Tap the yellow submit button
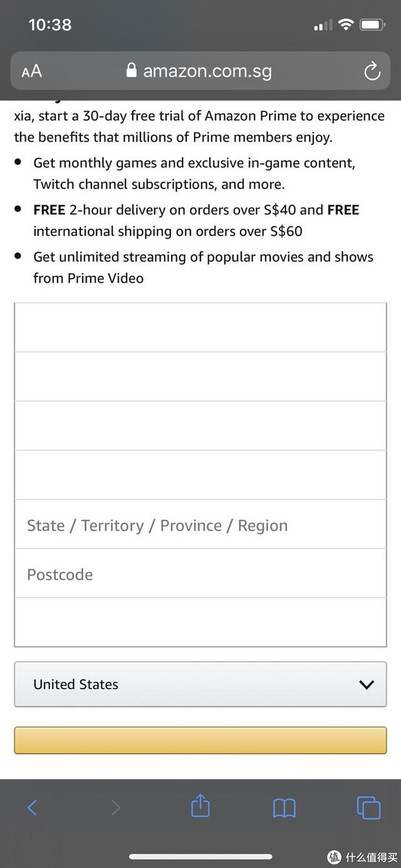The width and height of the screenshot is (401, 868). point(200,740)
